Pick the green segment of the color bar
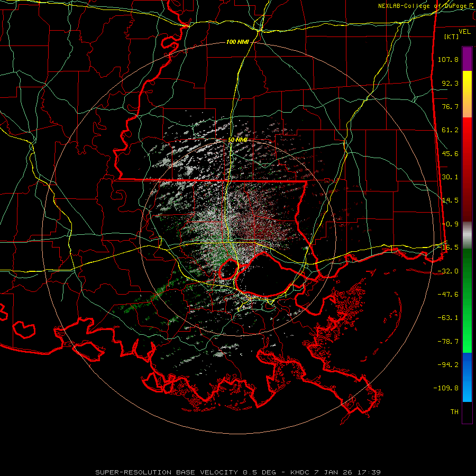 coord(467,300)
